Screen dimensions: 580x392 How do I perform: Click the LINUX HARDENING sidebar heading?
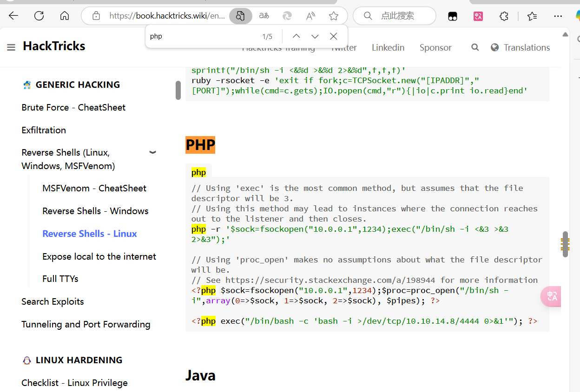pyautogui.click(x=79, y=360)
